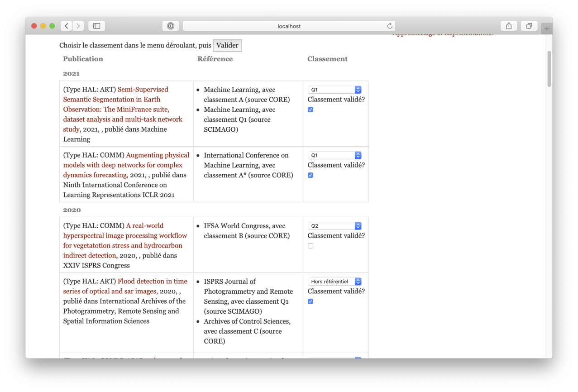Open 'Augmenting physical models with deep networks' link
Screen dimensions: 578x392
(x=158, y=155)
